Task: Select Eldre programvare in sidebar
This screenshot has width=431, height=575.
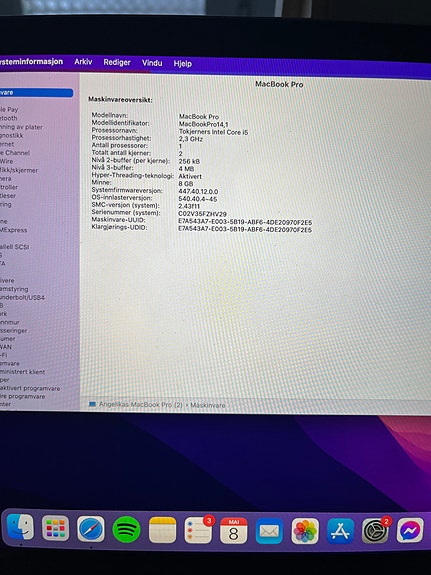Action: click(23, 396)
